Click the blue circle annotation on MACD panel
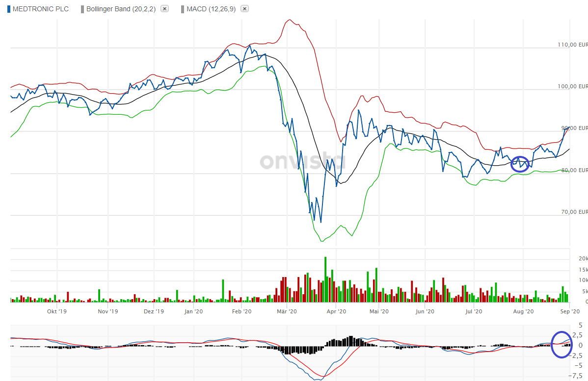This screenshot has width=588, height=381. (x=561, y=344)
